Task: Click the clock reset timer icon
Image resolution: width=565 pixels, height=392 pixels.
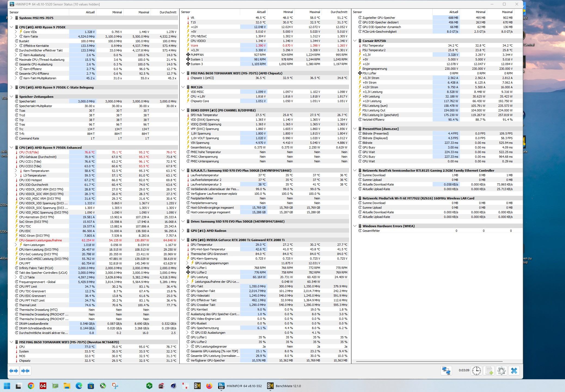Action: coord(476,371)
